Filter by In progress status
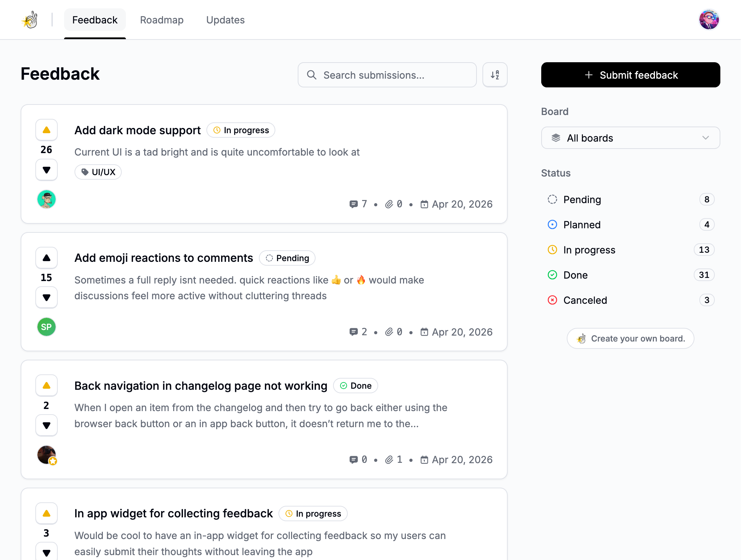741x560 pixels. pos(630,250)
